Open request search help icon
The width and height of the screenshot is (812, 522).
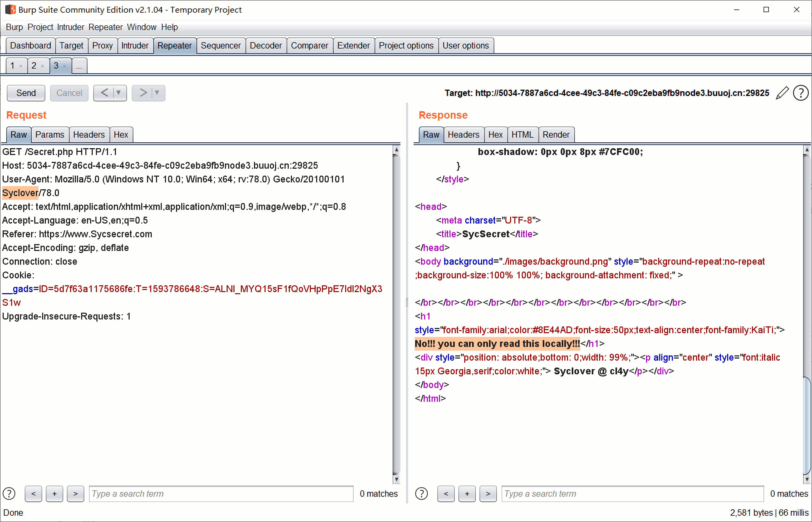pyautogui.click(x=9, y=494)
